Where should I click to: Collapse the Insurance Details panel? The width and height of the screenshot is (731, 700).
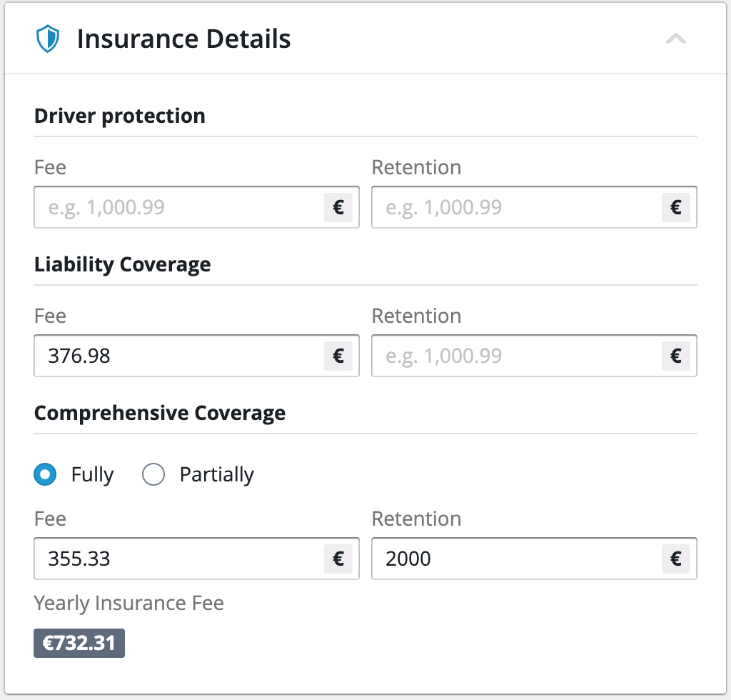675,39
